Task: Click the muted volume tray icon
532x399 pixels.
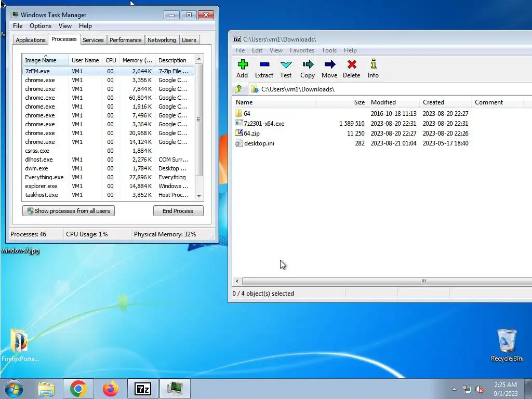Action: click(x=480, y=390)
